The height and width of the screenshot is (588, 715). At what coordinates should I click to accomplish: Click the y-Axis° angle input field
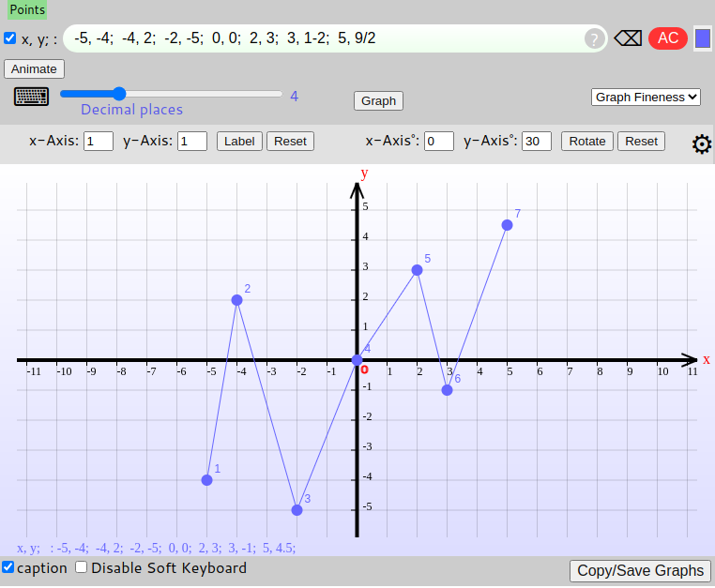click(536, 141)
